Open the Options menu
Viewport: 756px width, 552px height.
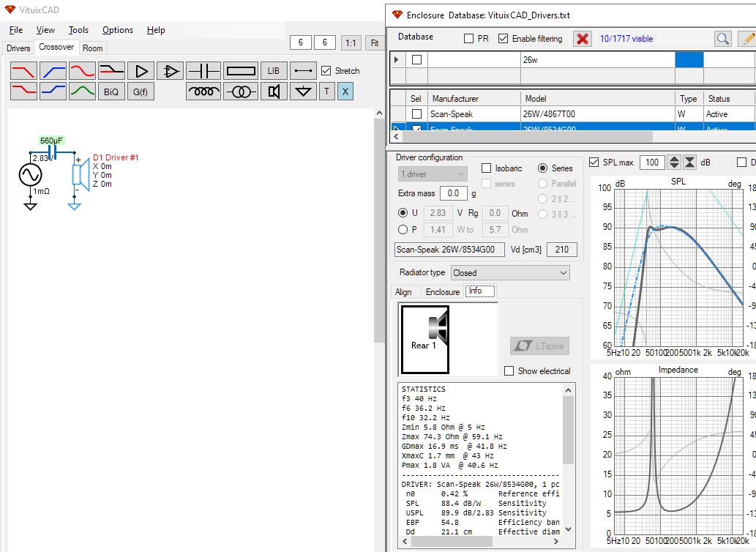117,30
